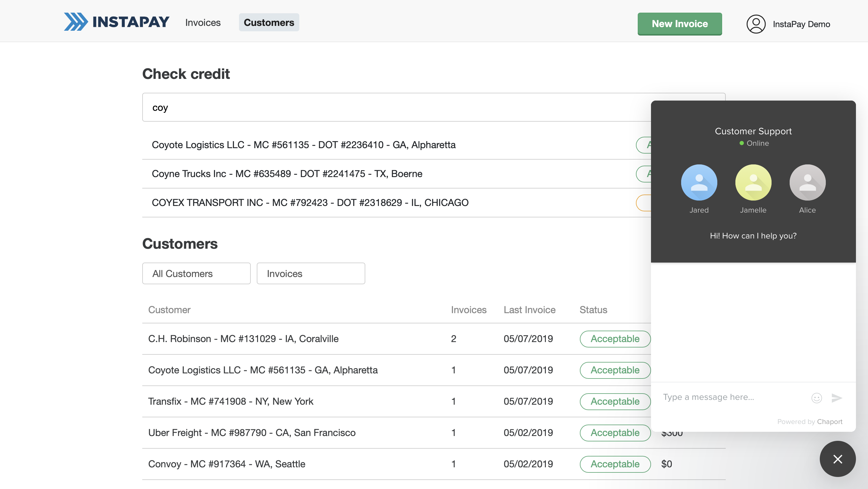Screen dimensions: 868x489
Task: Open the Invoices filter dropdown
Action: point(311,273)
